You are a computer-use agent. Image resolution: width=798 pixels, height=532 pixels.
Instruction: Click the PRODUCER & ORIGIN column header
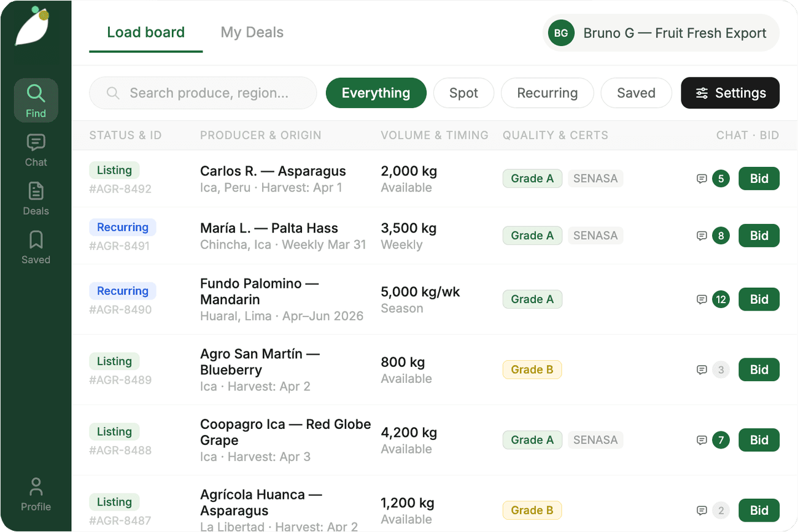(261, 136)
